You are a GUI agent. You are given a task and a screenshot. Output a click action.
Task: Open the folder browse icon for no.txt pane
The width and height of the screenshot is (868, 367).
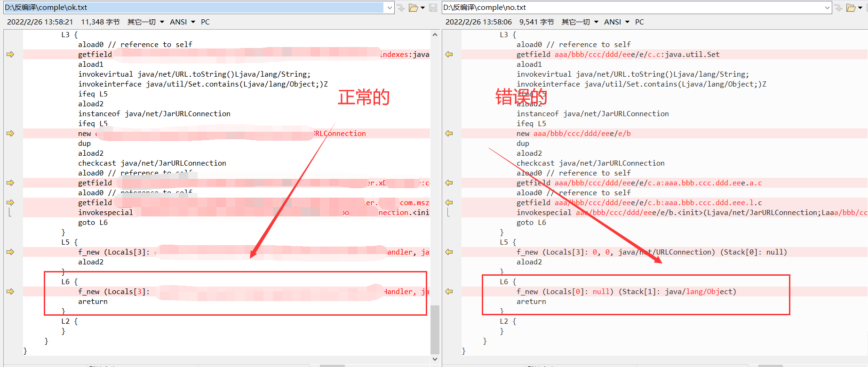851,8
